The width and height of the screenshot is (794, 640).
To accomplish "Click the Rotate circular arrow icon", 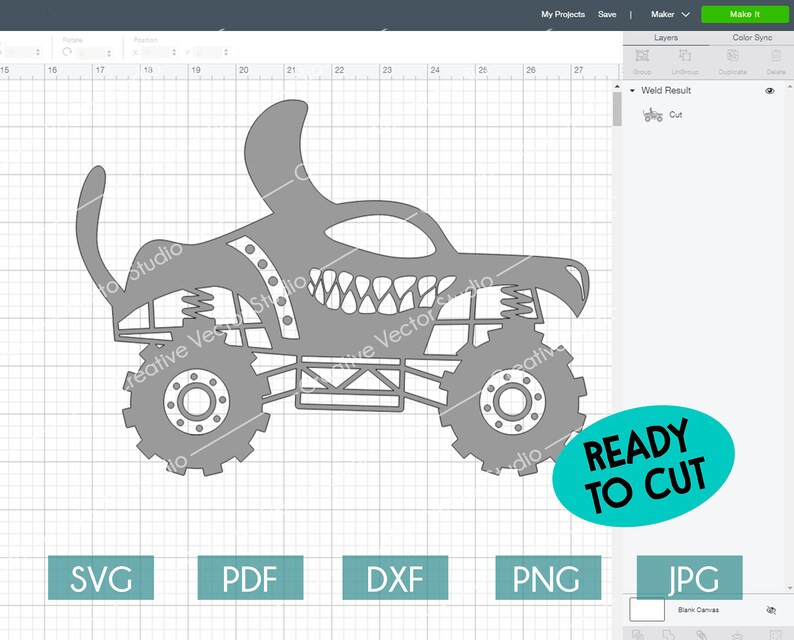I will [x=67, y=52].
